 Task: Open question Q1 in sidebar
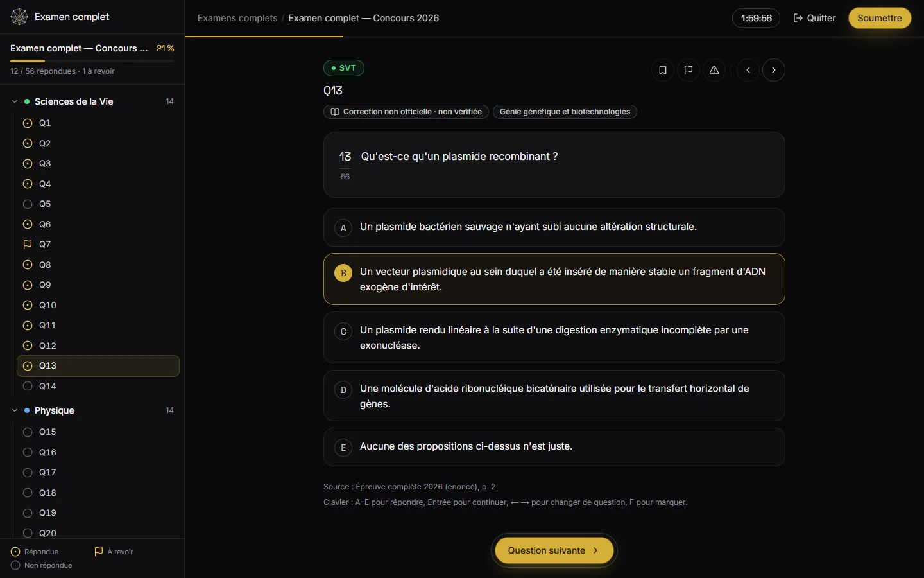98,123
